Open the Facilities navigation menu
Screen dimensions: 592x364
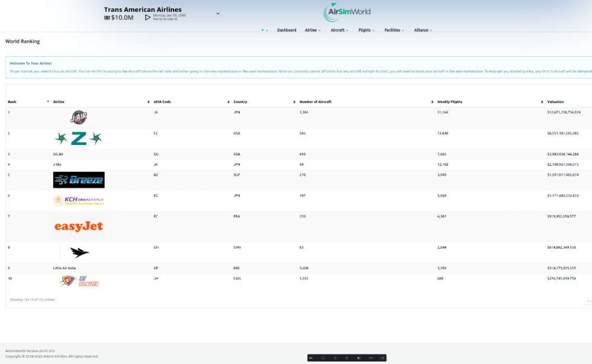pos(394,30)
